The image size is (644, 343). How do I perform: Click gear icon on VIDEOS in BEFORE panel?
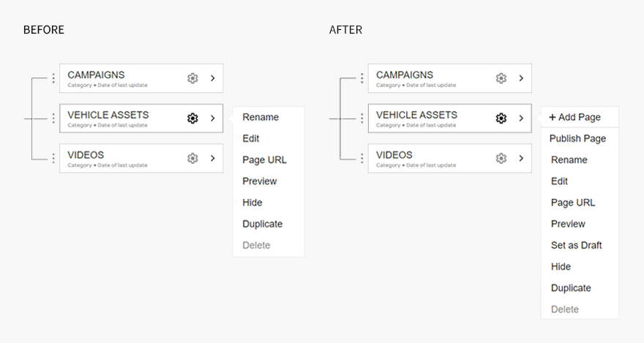click(192, 158)
